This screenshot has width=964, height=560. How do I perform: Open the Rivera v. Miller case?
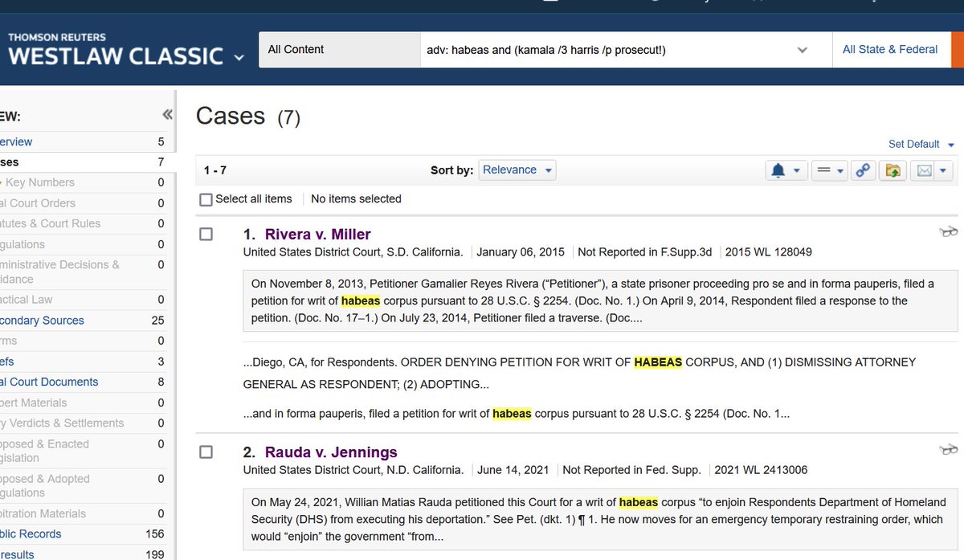[317, 235]
